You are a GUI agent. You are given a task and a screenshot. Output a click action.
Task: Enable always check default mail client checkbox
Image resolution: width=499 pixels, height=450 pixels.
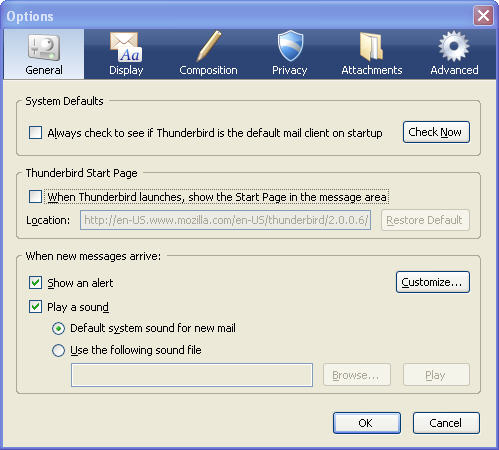coord(35,132)
